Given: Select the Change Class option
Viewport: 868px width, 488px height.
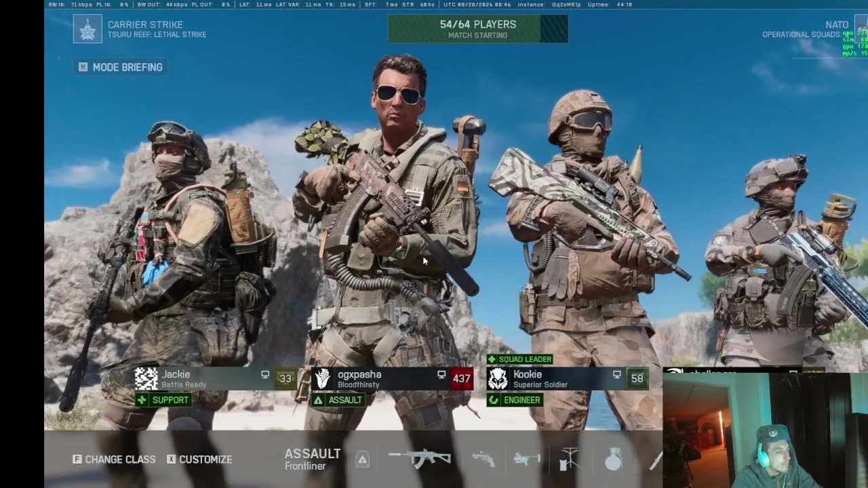Looking at the screenshot, I should point(114,460).
